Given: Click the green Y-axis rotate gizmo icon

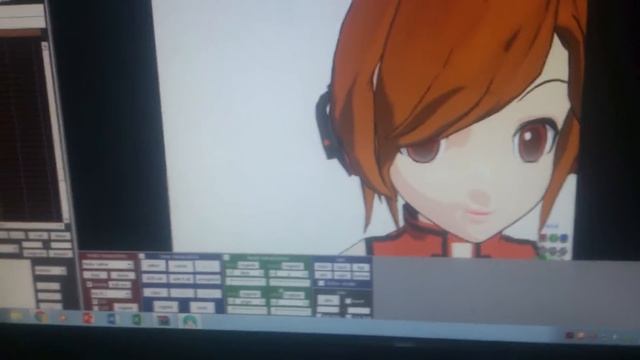Looking at the screenshot, I should pos(553,238).
